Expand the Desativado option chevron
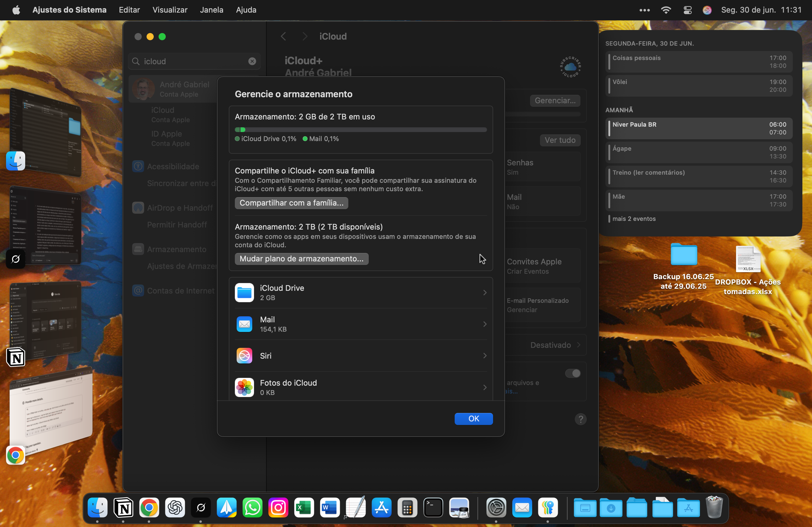 pos(579,345)
